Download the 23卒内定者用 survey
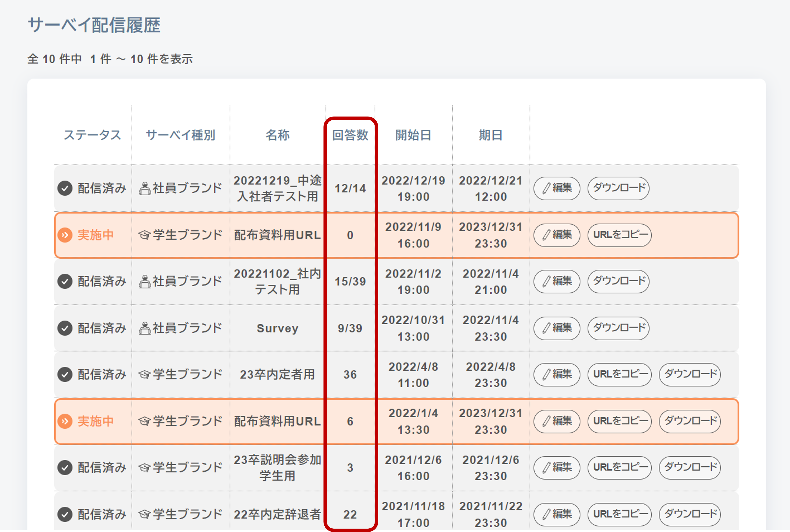The image size is (790, 532). 690,375
